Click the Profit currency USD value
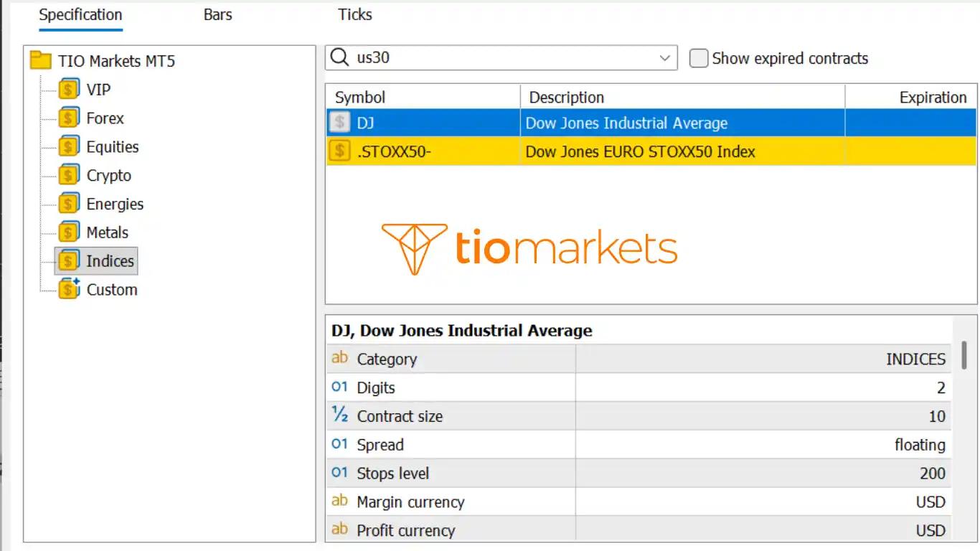The height and width of the screenshot is (551, 980). tap(930, 530)
